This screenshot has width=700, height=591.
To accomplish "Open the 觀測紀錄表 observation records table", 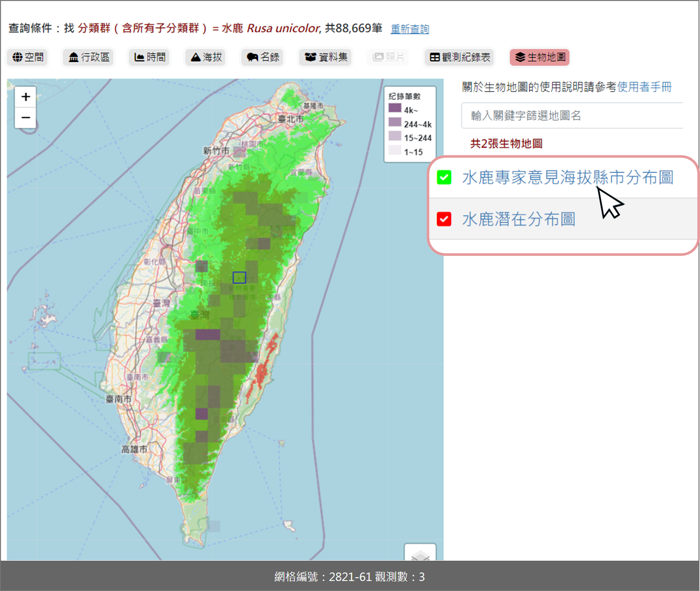I will click(460, 57).
